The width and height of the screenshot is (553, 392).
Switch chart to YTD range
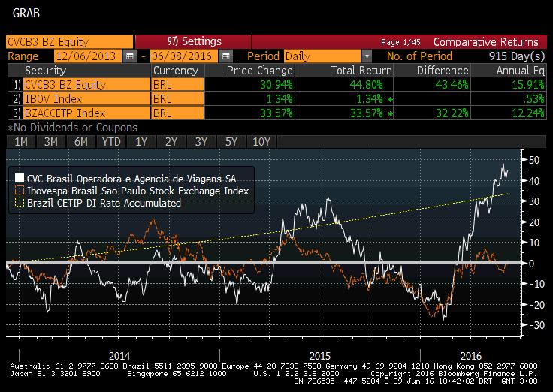coord(111,142)
